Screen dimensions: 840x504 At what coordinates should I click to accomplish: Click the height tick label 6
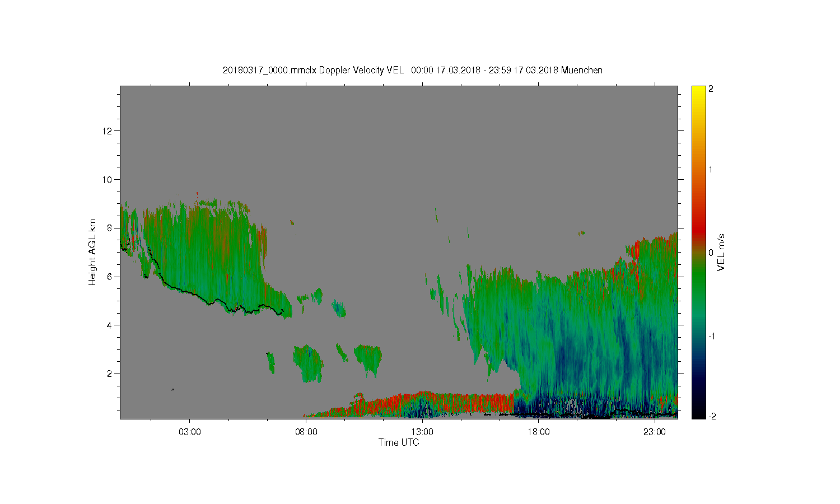click(110, 277)
